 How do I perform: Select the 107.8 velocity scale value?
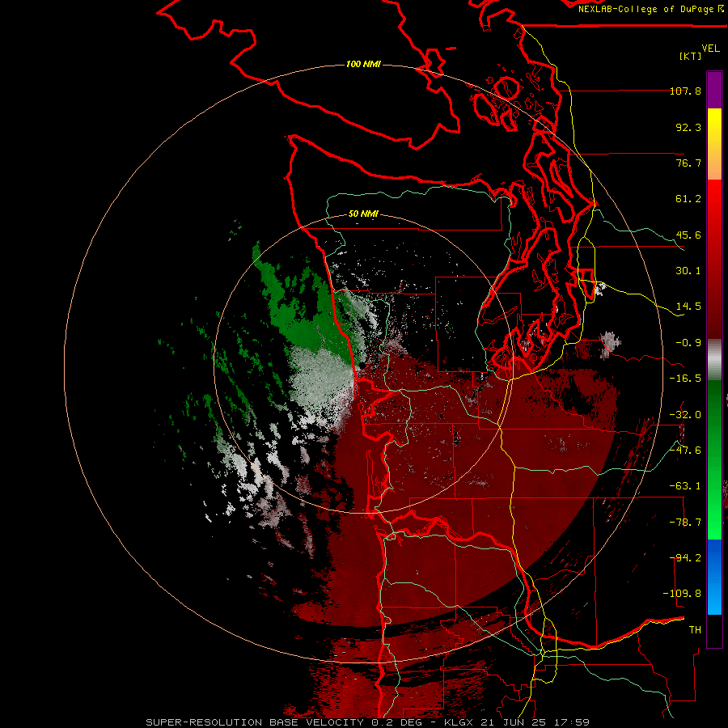click(x=685, y=91)
